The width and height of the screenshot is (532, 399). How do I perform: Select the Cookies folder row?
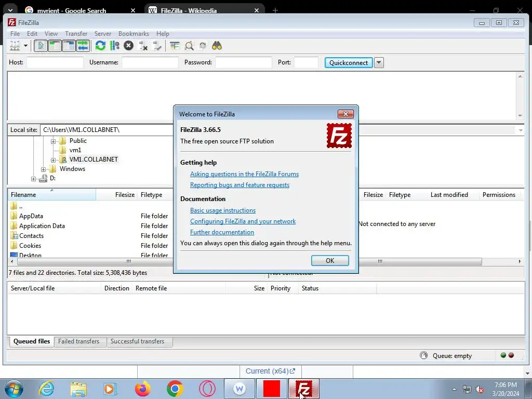tap(90, 245)
